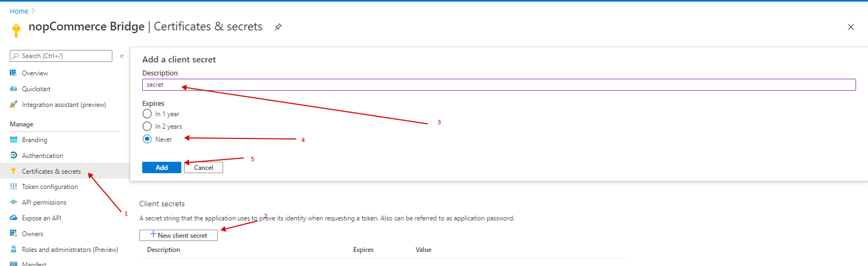Select the 'In 2 years' expiry option
Image resolution: width=868 pixels, height=266 pixels.
tap(147, 126)
